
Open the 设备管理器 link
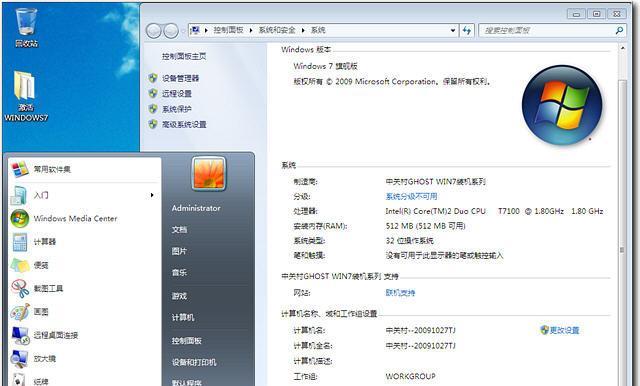[x=180, y=78]
